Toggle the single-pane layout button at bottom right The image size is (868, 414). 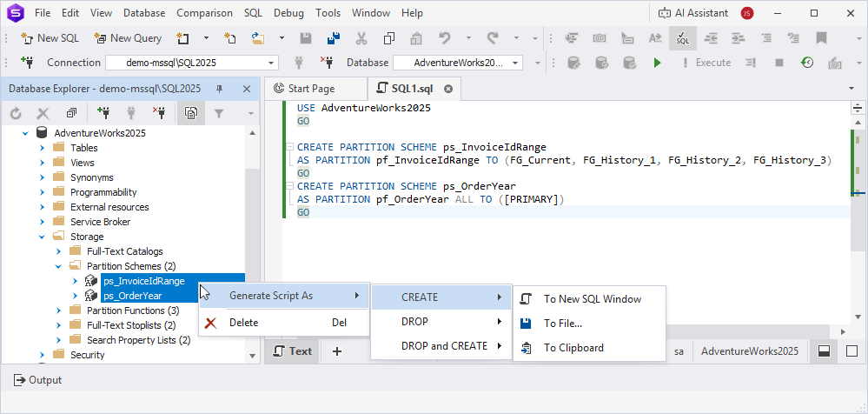[x=852, y=351]
